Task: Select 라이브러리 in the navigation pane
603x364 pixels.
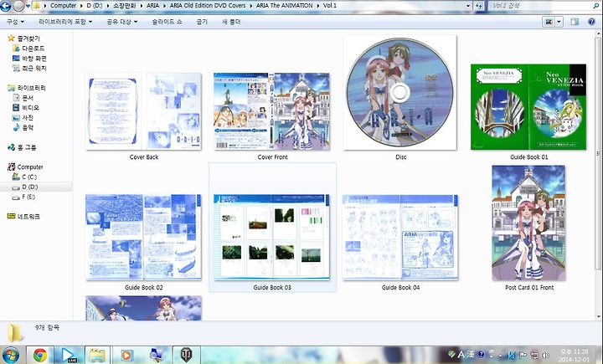Action: click(27, 88)
